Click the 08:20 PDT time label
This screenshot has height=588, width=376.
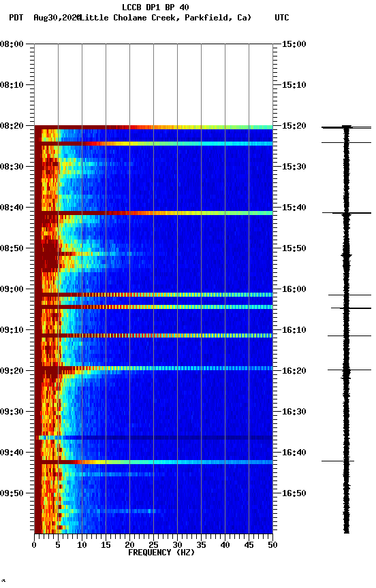[x=12, y=126]
